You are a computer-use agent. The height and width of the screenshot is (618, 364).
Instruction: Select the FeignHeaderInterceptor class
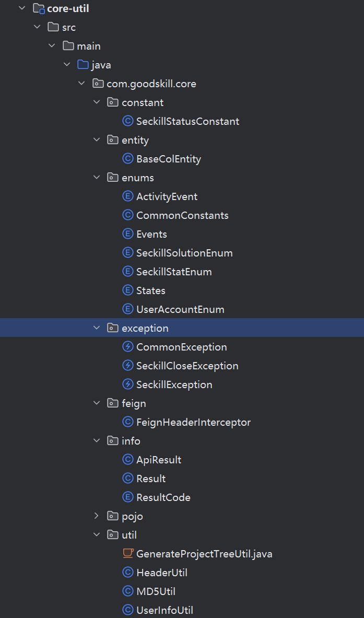click(193, 422)
